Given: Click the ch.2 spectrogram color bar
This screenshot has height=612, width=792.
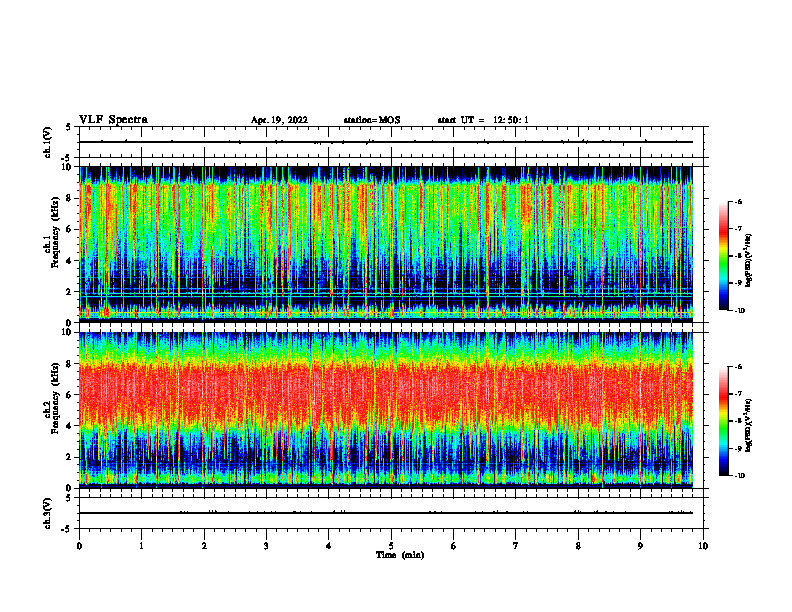Looking at the screenshot, I should (723, 421).
